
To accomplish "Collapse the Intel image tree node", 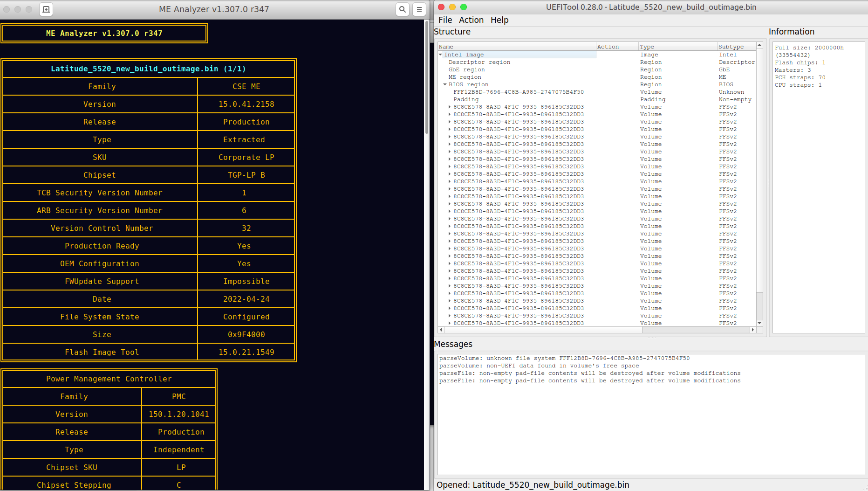I will pos(440,55).
